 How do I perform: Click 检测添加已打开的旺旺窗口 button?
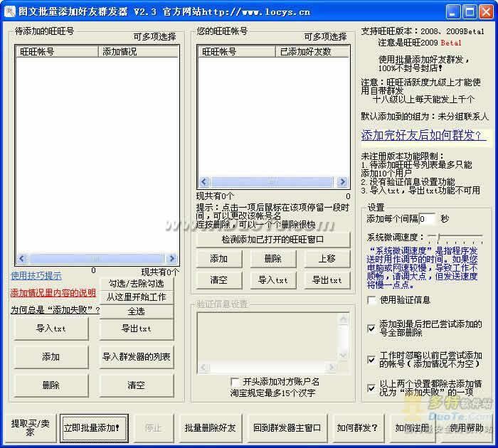(x=272, y=240)
